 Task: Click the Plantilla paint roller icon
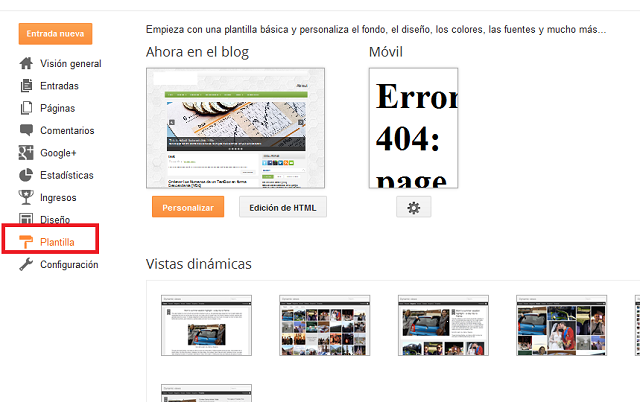tap(27, 241)
